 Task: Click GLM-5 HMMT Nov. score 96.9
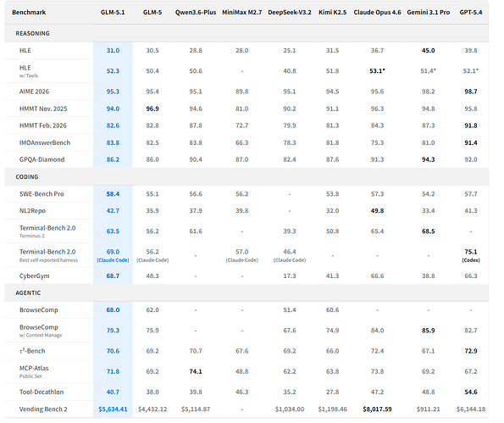point(152,109)
